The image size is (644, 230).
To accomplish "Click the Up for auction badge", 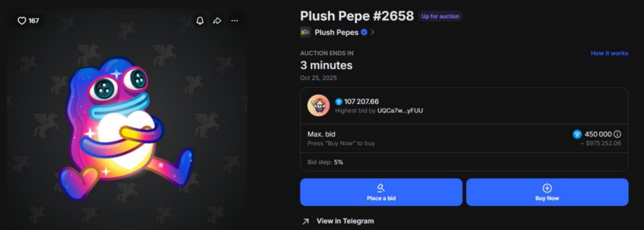I will tap(440, 16).
